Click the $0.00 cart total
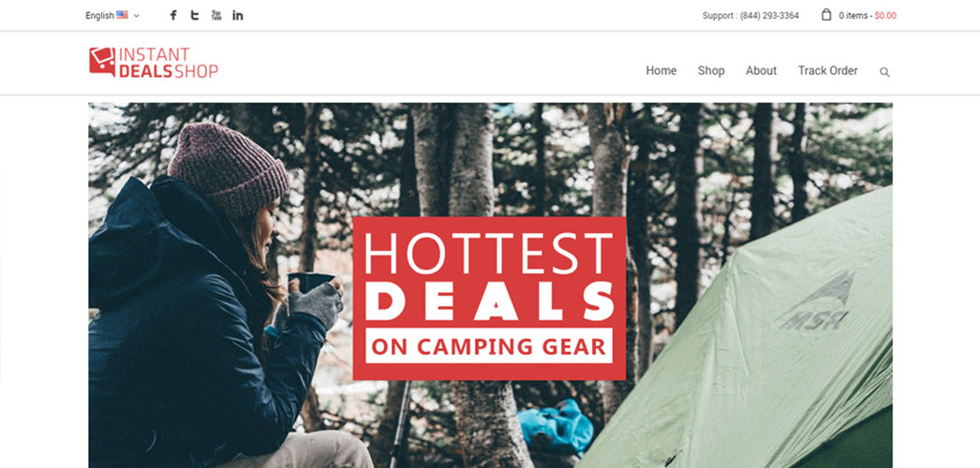Viewport: 980px width, 468px height. tap(885, 16)
